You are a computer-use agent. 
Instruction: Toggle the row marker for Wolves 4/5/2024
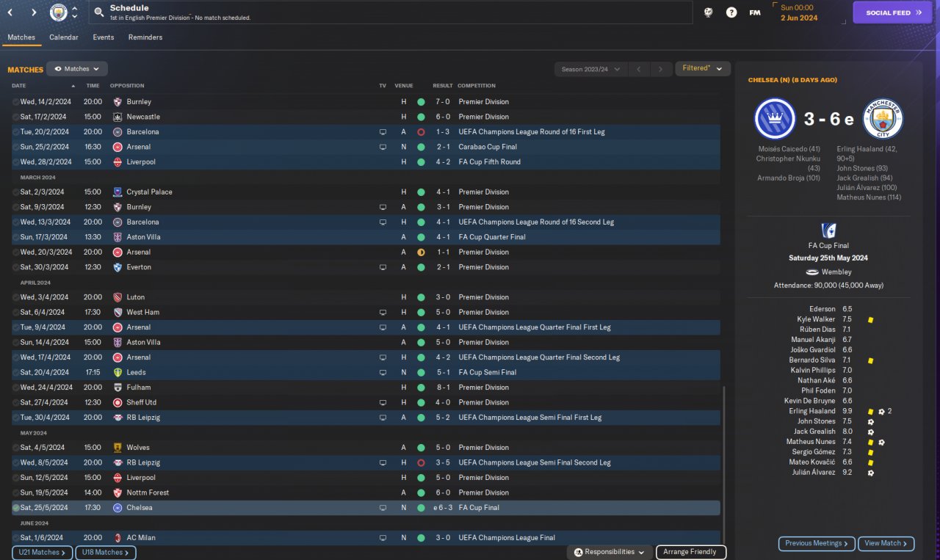pos(16,448)
